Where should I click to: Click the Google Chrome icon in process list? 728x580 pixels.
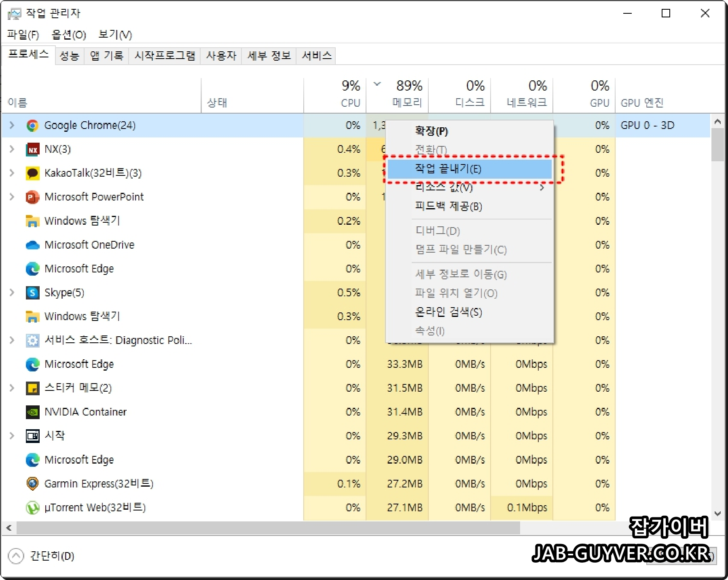[32, 126]
